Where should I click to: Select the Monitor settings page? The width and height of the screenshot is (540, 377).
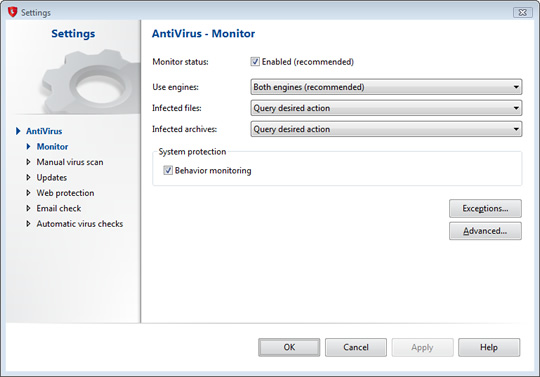(x=52, y=147)
